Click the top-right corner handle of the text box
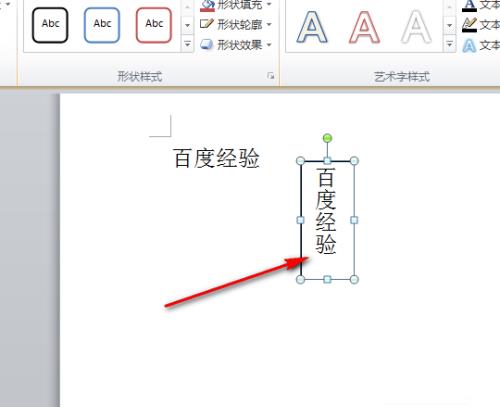Screen dimensions: 500x407 pos(354,161)
